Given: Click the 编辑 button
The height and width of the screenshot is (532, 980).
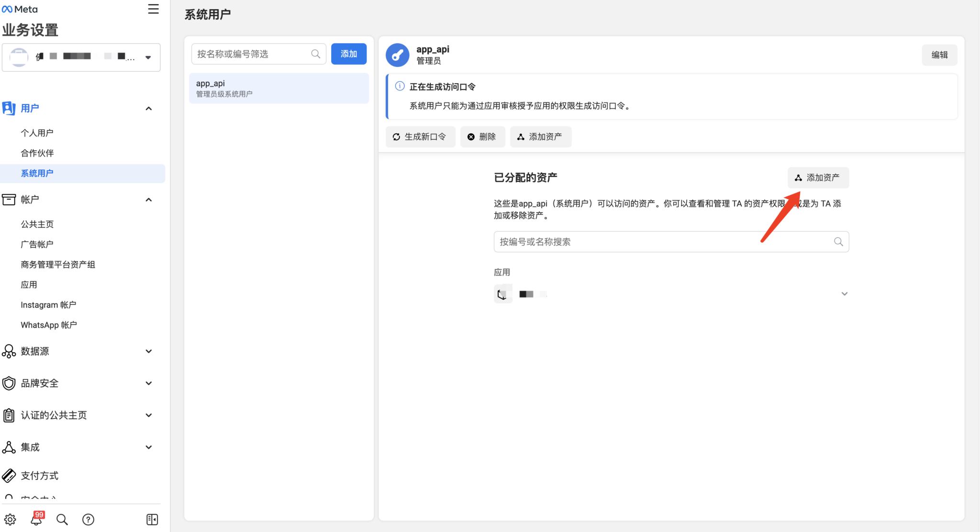Looking at the screenshot, I should 939,55.
